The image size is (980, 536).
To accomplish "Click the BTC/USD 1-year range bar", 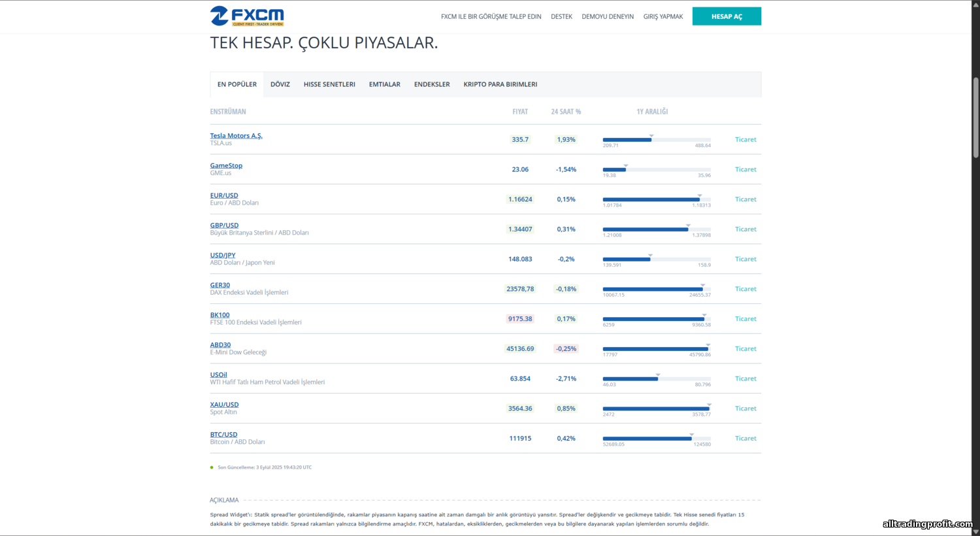I will [x=656, y=439].
